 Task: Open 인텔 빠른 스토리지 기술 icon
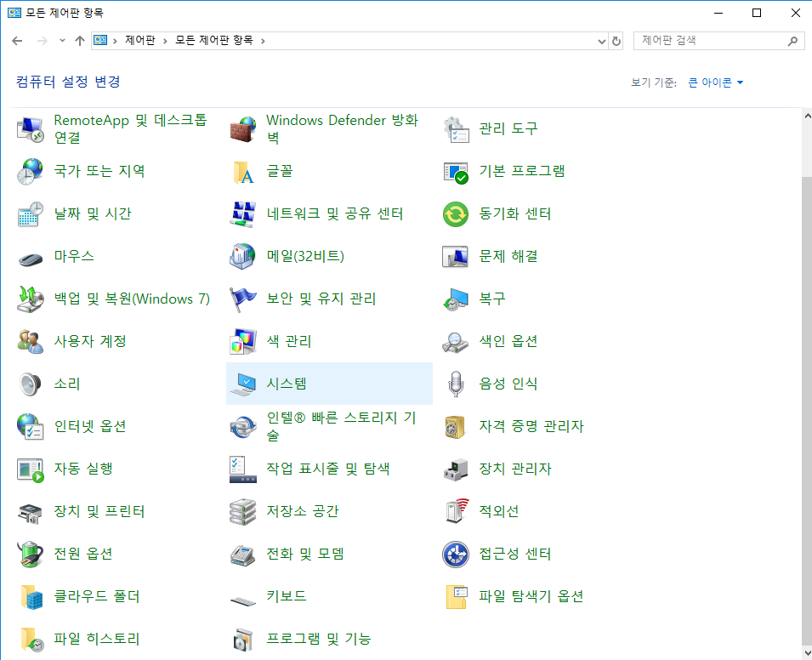(x=243, y=426)
